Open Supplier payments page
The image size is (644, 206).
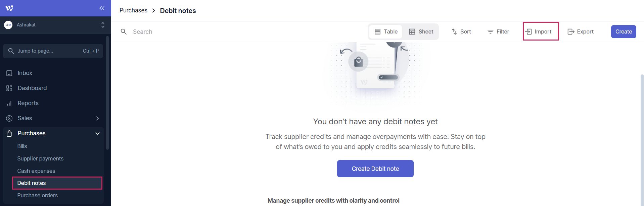click(40, 158)
